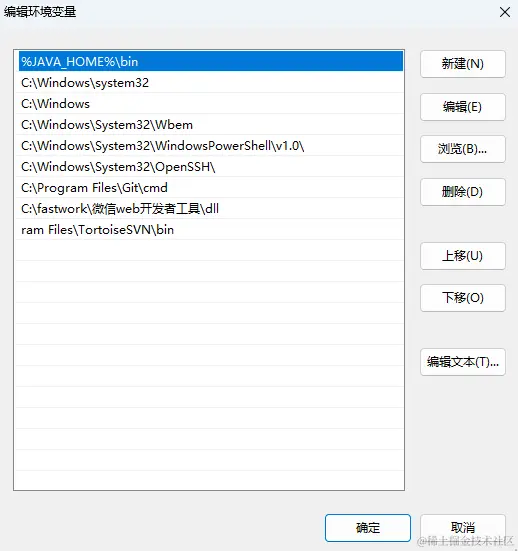Select the C:\Windows path entry
This screenshot has height=551, width=518.
pyautogui.click(x=211, y=104)
